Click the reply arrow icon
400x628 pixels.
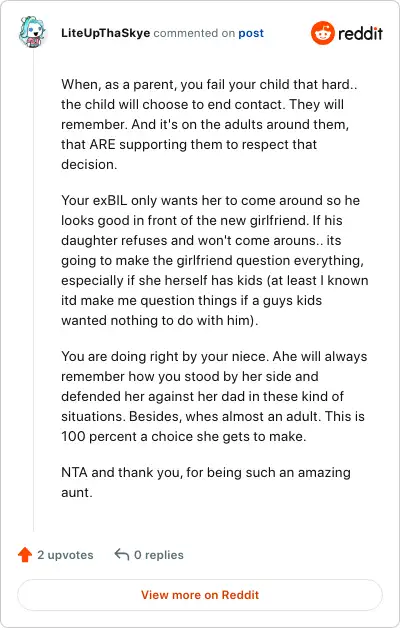121,555
